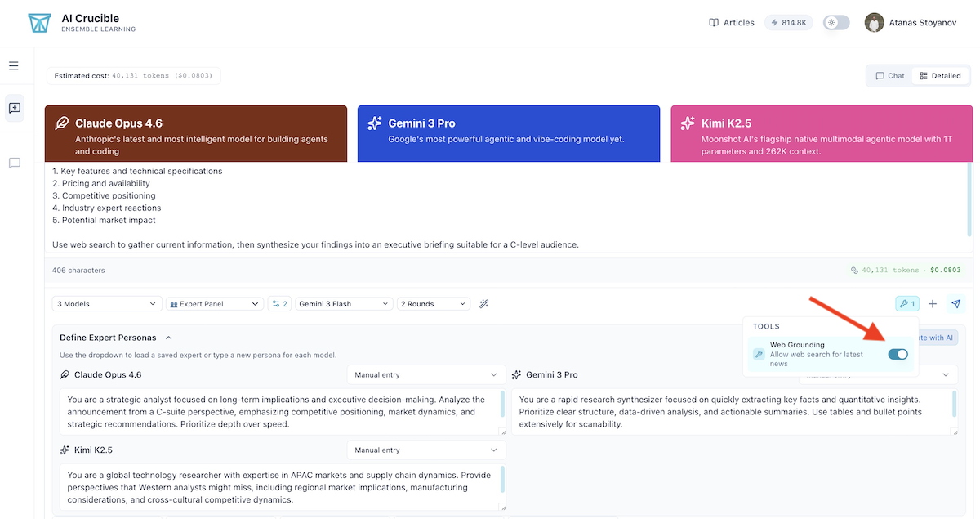Screen dimensions: 980x519
Task: Toggle Web Grounding off
Action: (x=898, y=354)
